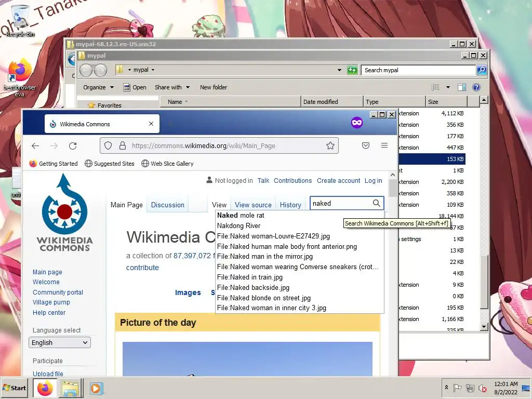The image size is (532, 399).
Task: Click the Talk link
Action: [x=263, y=180]
